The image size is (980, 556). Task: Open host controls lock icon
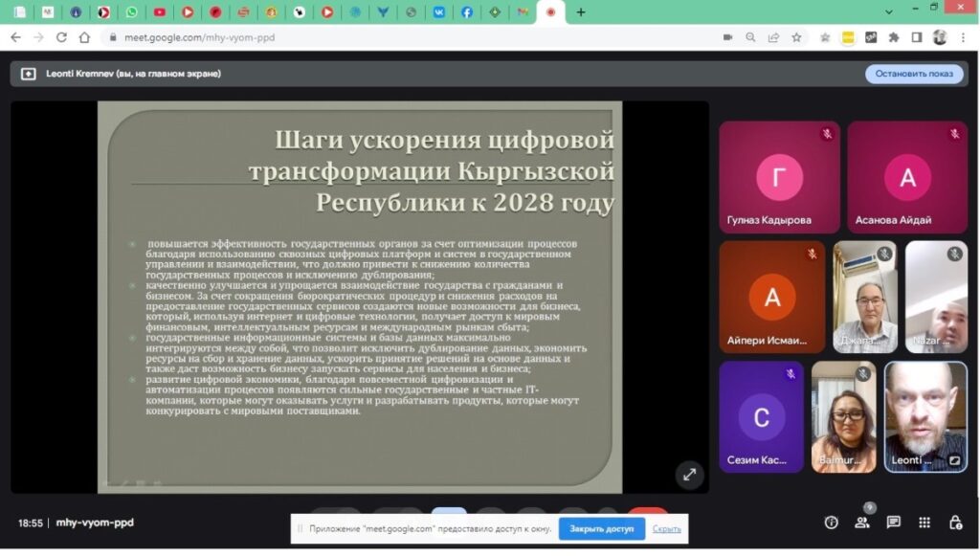pyautogui.click(x=955, y=523)
